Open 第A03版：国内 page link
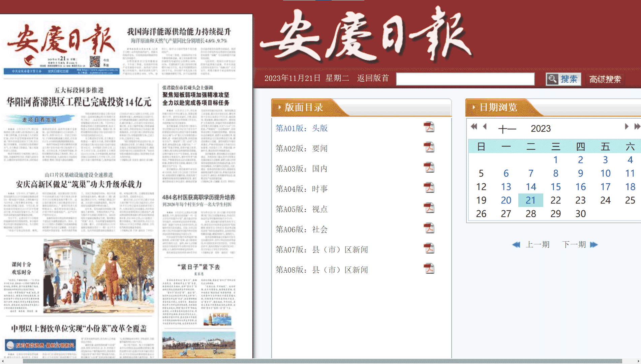This screenshot has height=364, width=641. coord(302,169)
